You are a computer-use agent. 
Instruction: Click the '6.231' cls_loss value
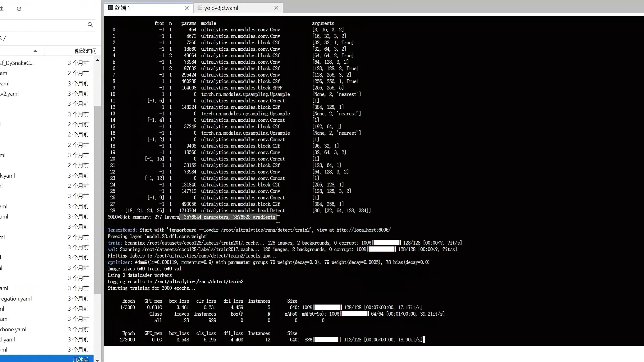point(209,308)
